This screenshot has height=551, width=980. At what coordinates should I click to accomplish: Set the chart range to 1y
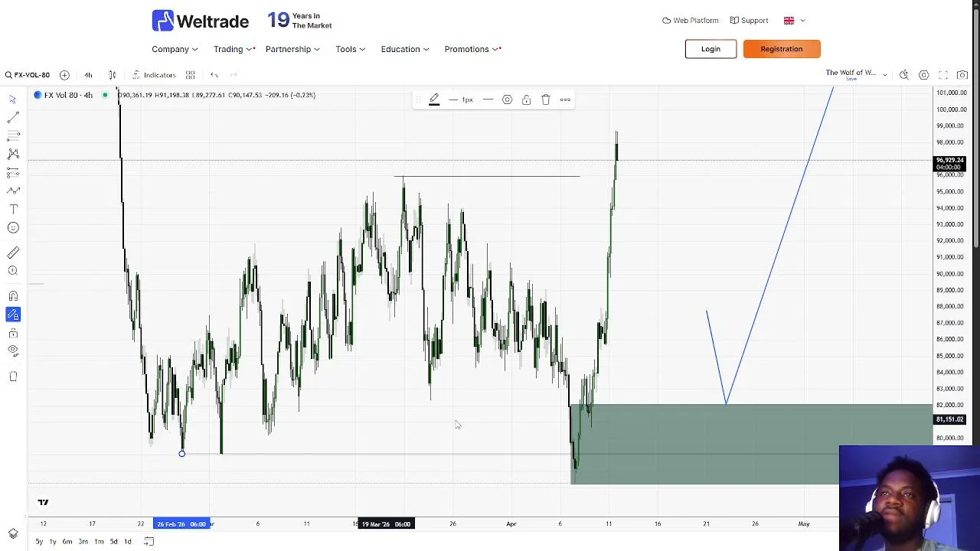tap(53, 542)
